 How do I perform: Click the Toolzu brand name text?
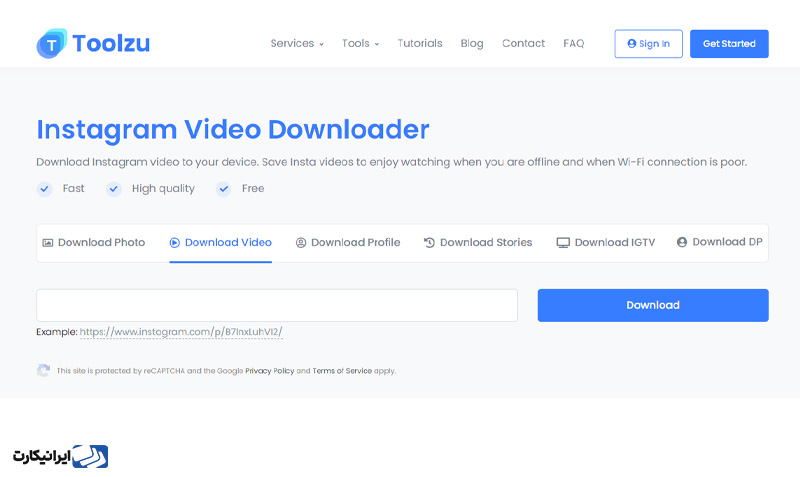111,43
